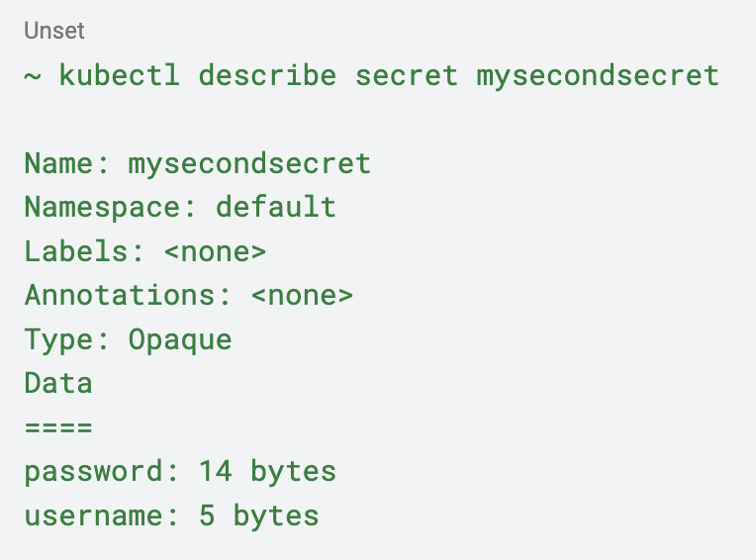Click the "Unset" language label

54,31
